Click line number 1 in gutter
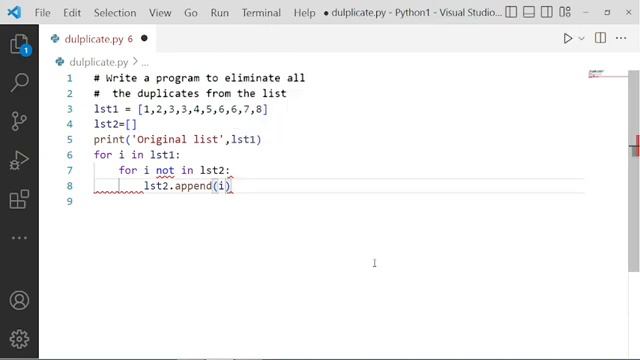640x360 pixels. click(x=70, y=78)
